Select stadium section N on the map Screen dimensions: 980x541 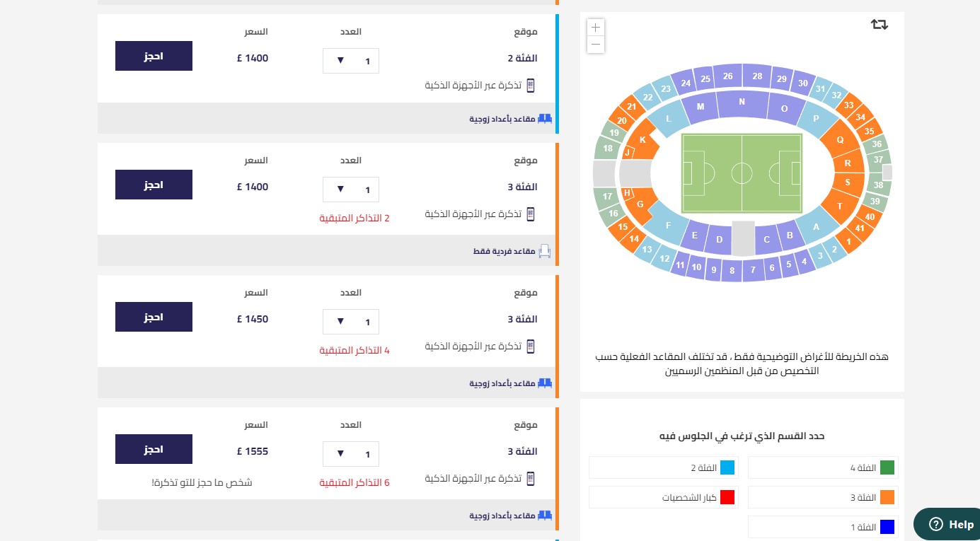point(742,103)
